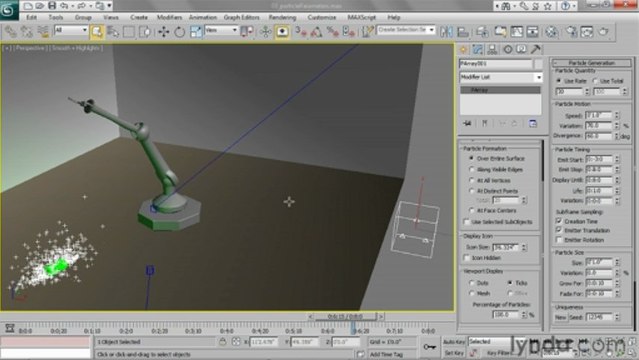Toggle Window/Crossing selection mode
The width and height of the screenshot is (639, 360).
click(145, 31)
